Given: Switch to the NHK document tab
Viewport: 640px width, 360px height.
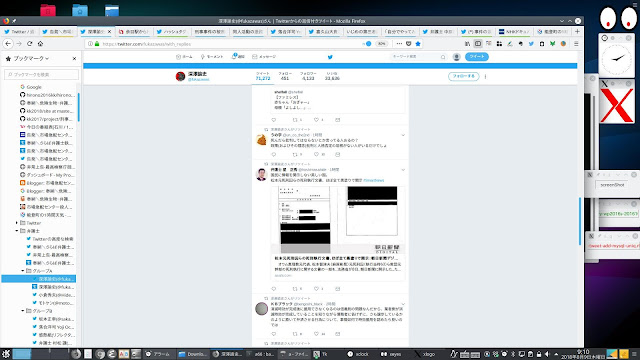Looking at the screenshot, I should [x=514, y=31].
